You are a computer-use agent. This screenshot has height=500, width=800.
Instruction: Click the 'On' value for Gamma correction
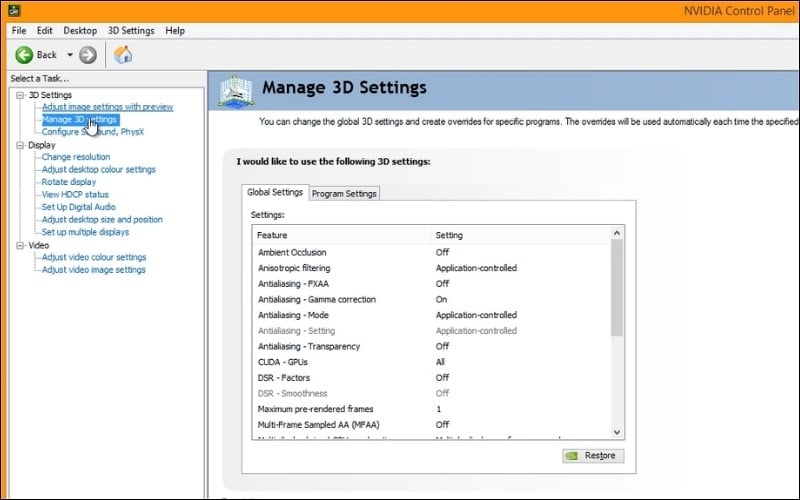(441, 299)
